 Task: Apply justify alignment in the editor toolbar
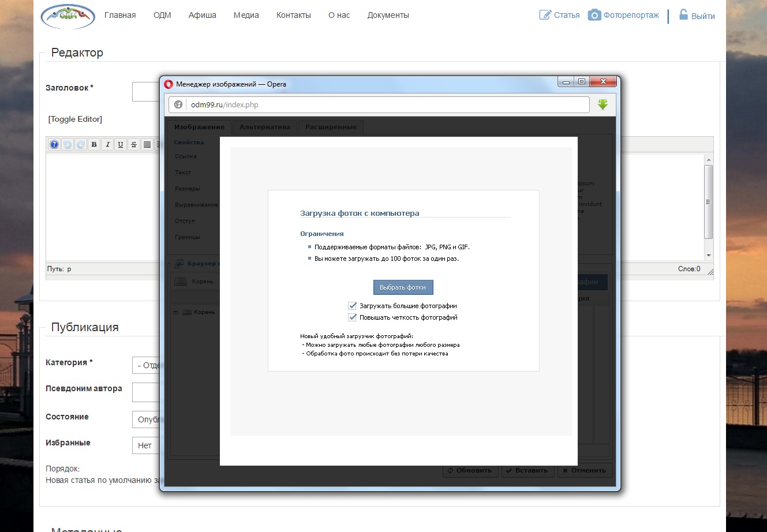coord(147,145)
